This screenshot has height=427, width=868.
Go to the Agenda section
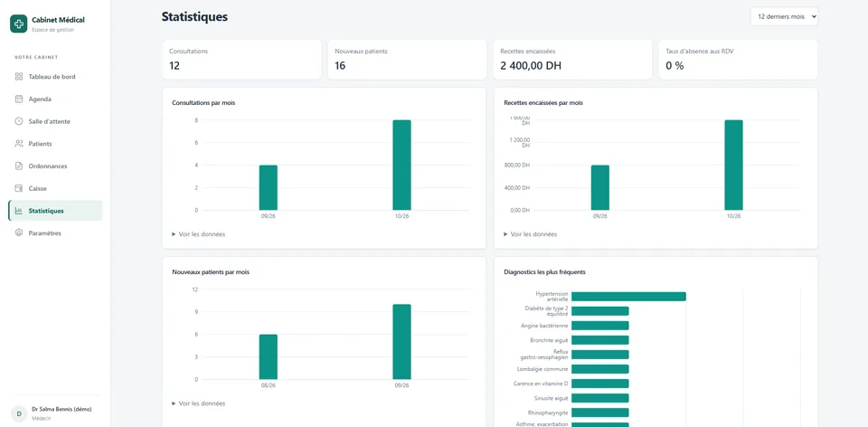click(55, 100)
